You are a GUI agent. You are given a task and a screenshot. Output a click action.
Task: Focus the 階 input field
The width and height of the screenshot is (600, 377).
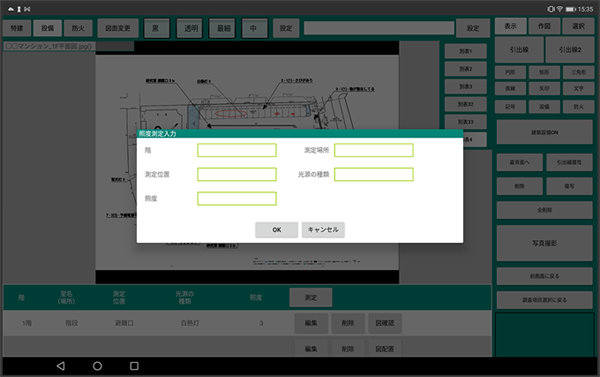[x=237, y=150]
